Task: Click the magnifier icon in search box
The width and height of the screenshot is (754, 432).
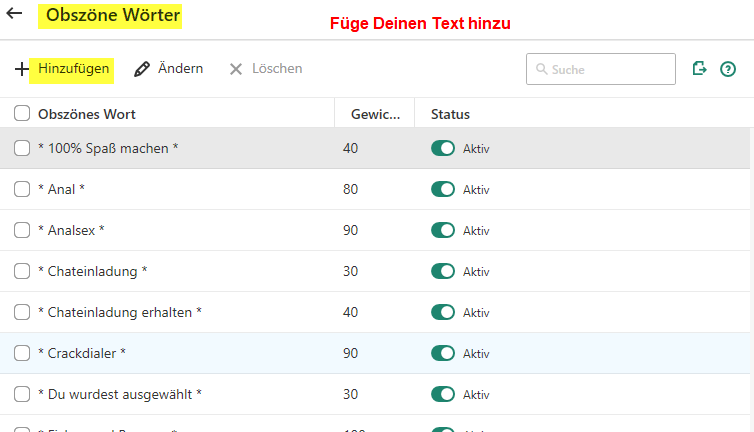Action: pos(542,70)
